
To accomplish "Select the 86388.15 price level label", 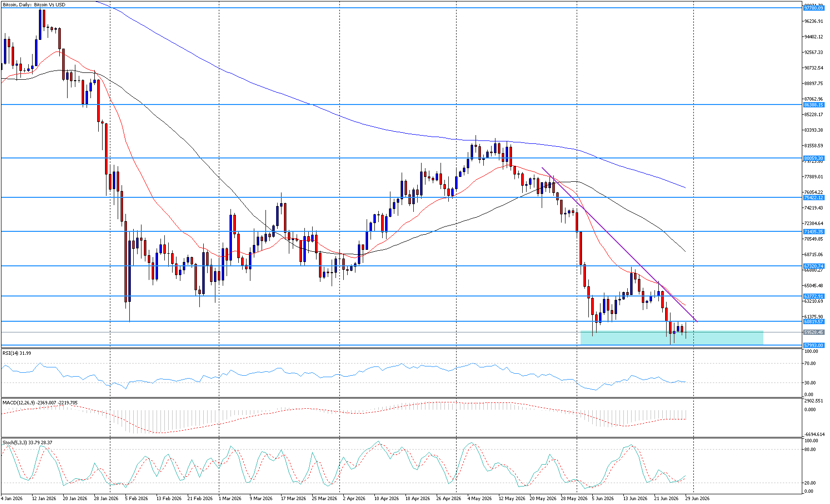I will (813, 105).
